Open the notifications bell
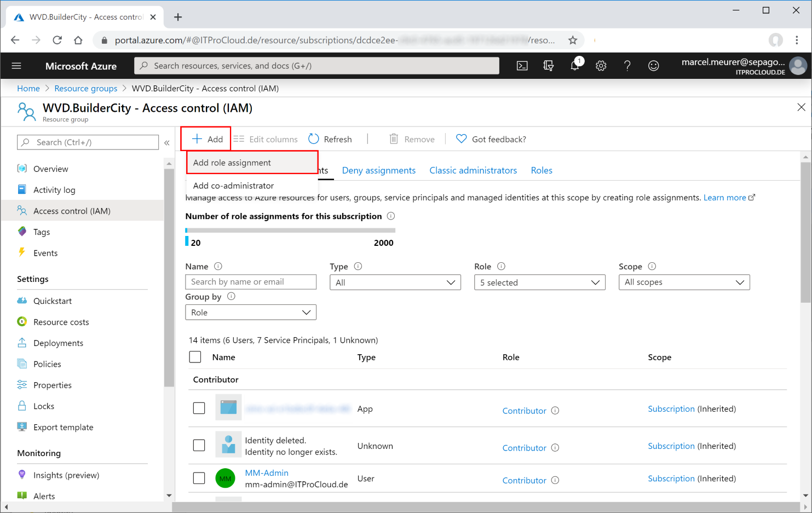812x513 pixels. (575, 66)
